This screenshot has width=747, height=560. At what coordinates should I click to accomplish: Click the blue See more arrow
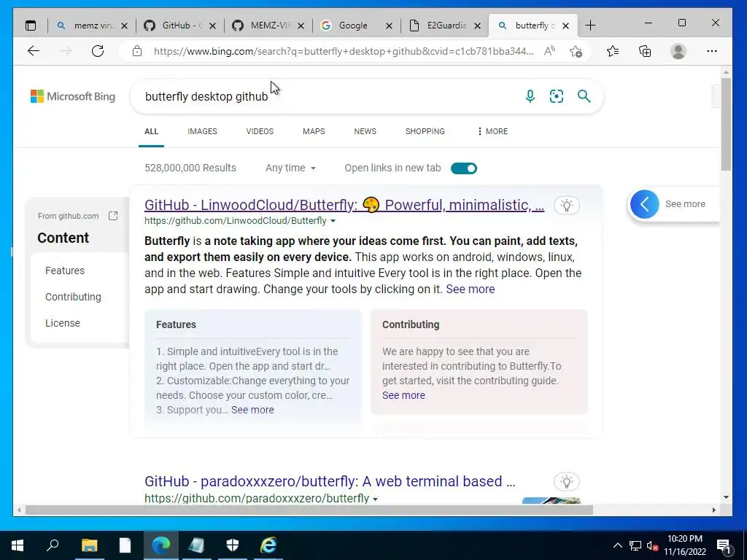(645, 204)
